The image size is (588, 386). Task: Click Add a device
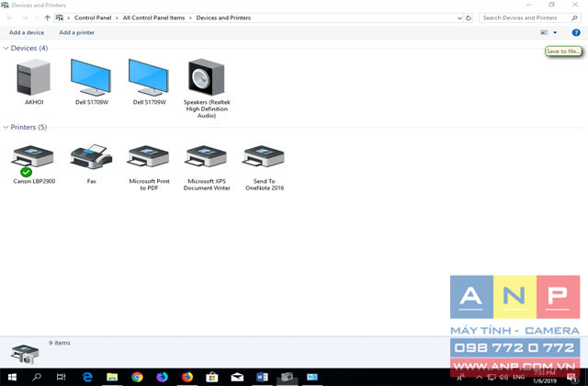click(27, 33)
